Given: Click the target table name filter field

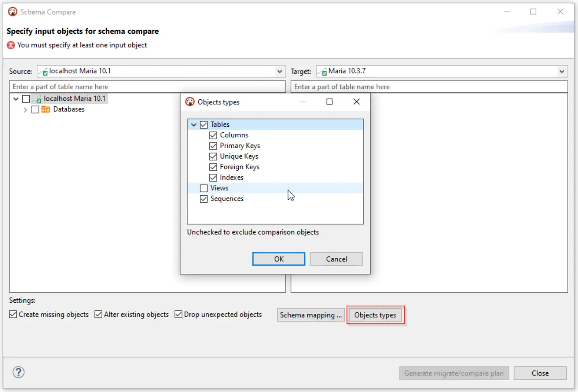Looking at the screenshot, I should 429,87.
